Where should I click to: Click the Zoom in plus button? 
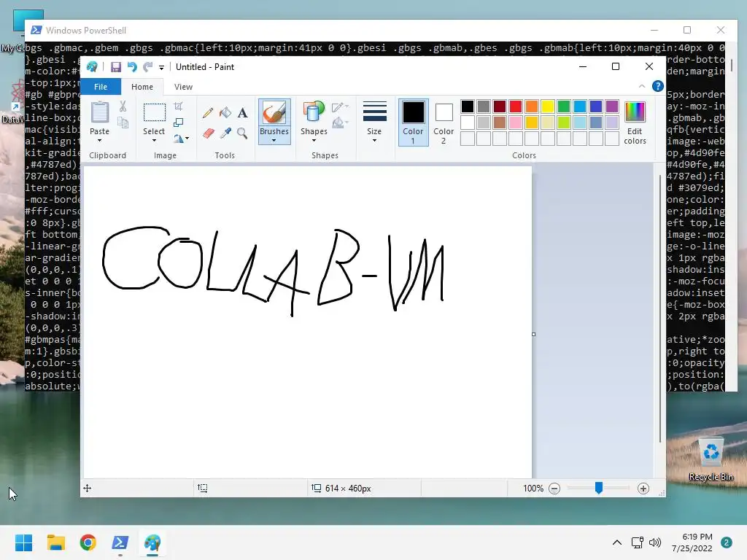coord(643,489)
